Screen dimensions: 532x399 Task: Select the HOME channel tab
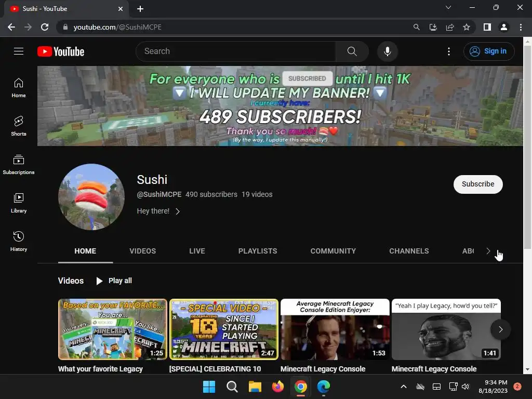[x=85, y=251]
